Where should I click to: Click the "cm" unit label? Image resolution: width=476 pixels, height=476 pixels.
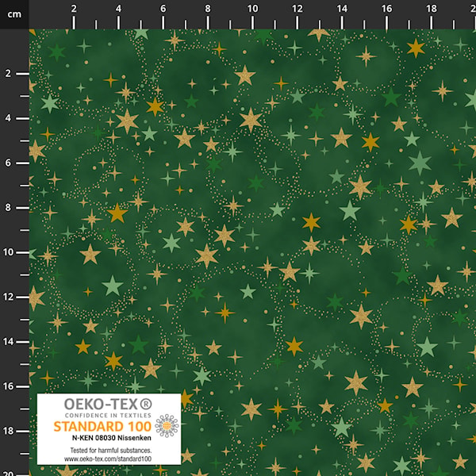(x=14, y=14)
